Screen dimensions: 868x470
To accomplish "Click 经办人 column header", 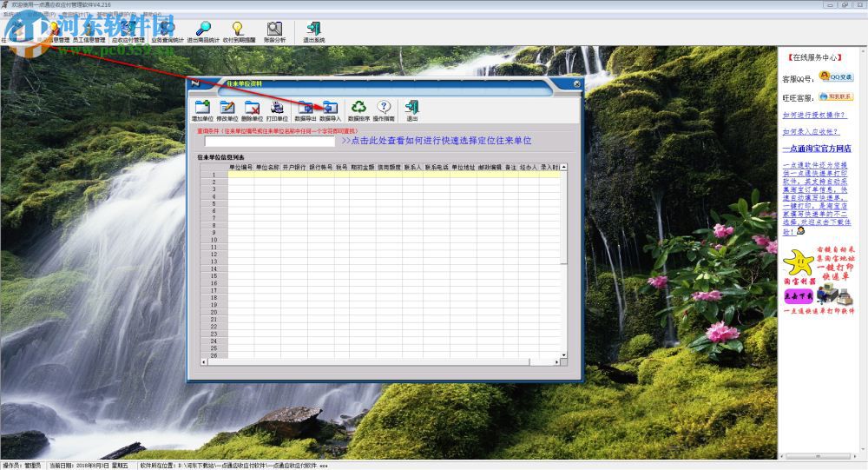I will point(528,167).
